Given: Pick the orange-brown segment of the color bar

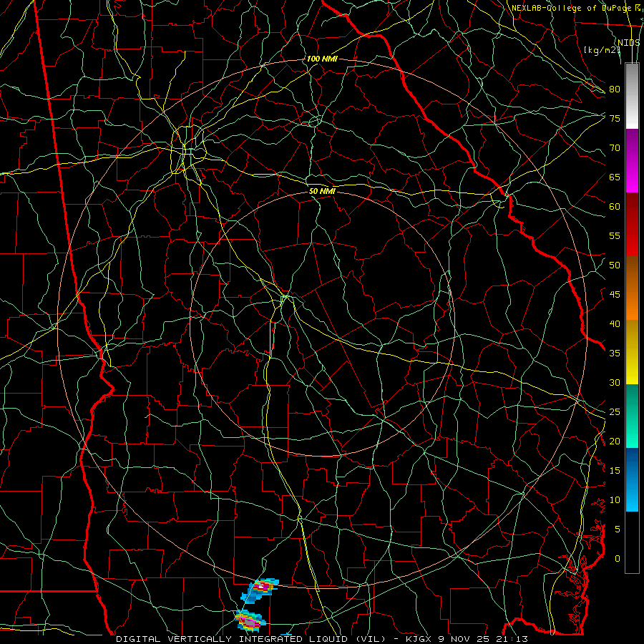Looking at the screenshot, I should 632,288.
